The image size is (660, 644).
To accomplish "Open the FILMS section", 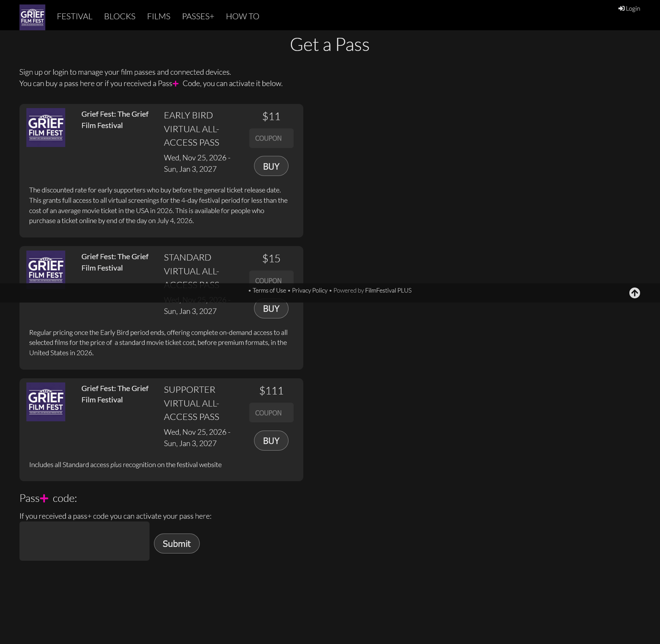I will click(159, 17).
